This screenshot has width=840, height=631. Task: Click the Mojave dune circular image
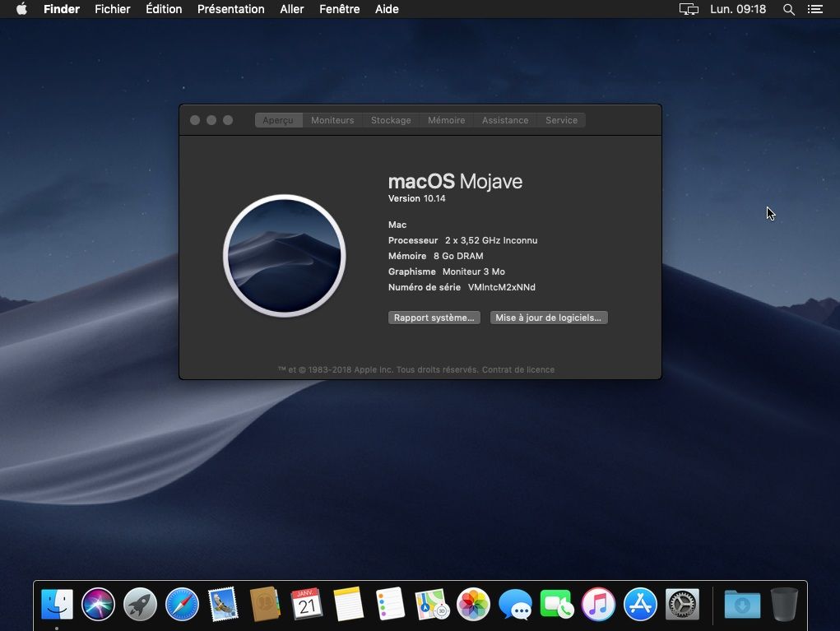pos(285,256)
